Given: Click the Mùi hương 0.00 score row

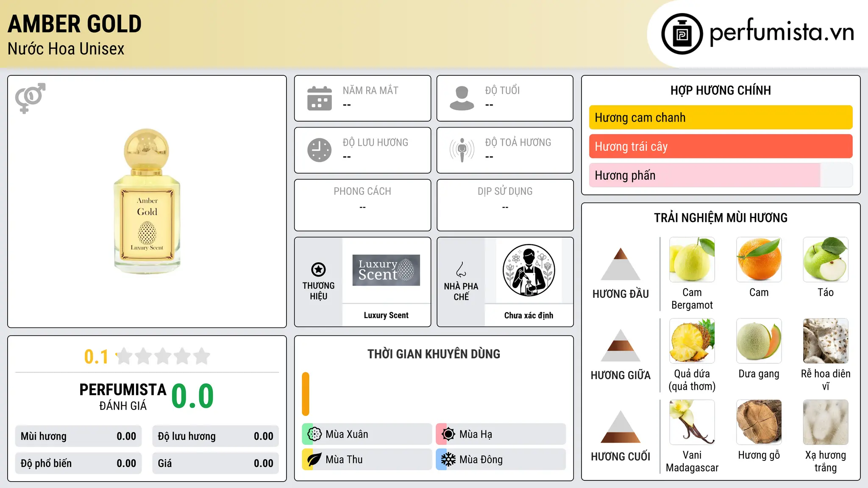Looking at the screenshot, I should tap(78, 436).
